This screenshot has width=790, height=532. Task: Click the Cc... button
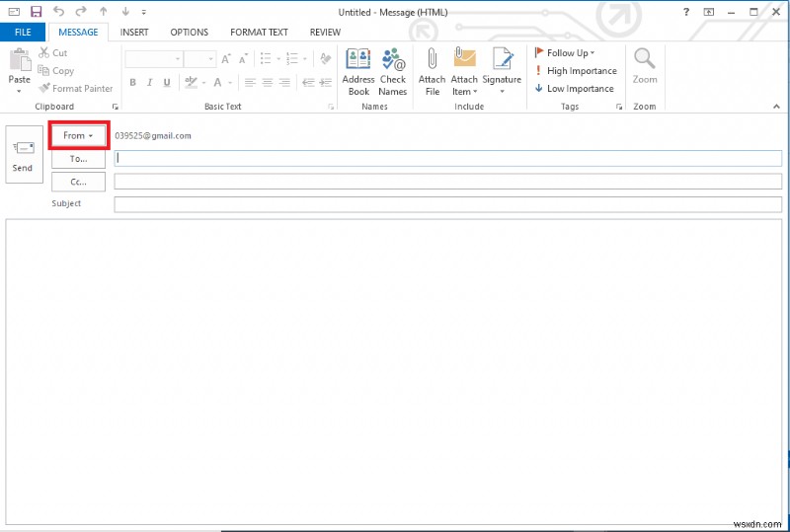pyautogui.click(x=79, y=182)
